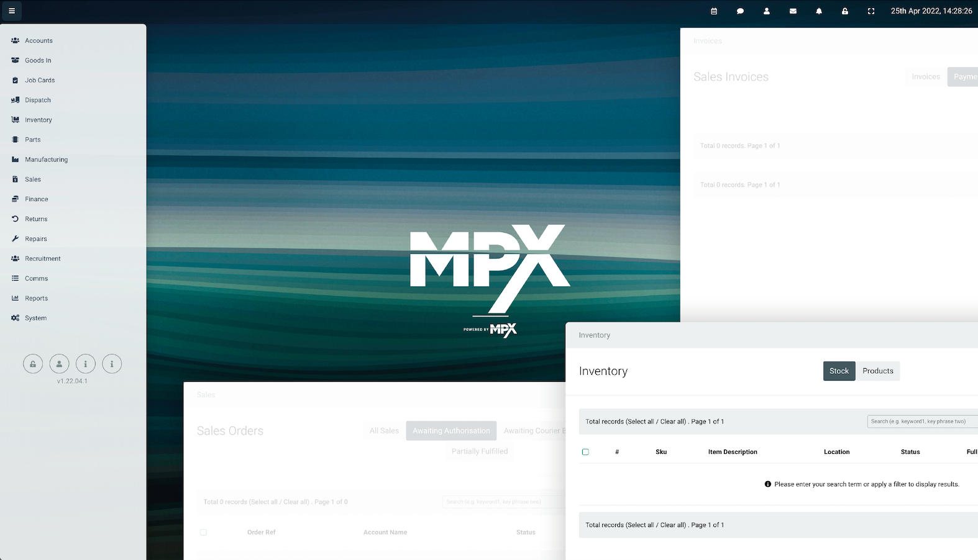Click the first round info button in sidebar
Screen dimensions: 978x560
86,364
